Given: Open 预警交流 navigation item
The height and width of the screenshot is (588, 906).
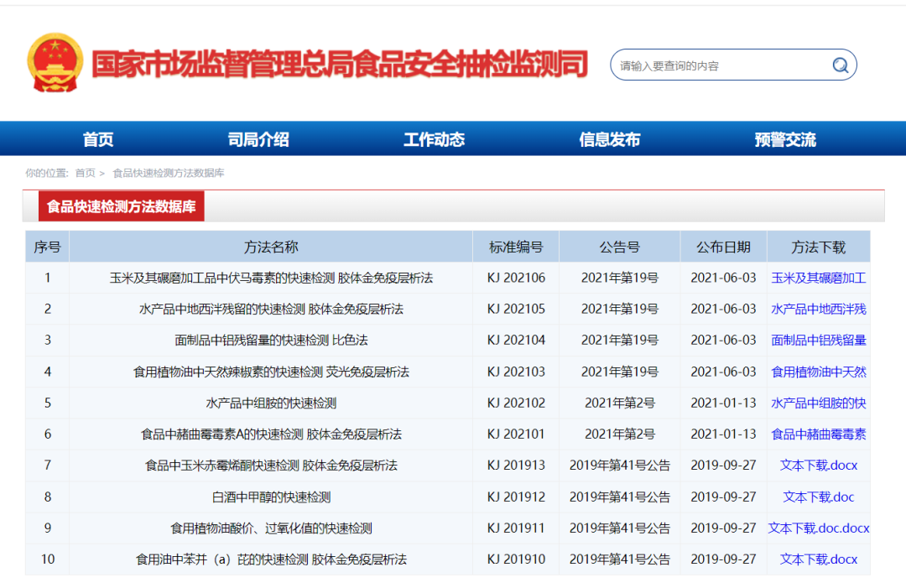Looking at the screenshot, I should point(784,139).
